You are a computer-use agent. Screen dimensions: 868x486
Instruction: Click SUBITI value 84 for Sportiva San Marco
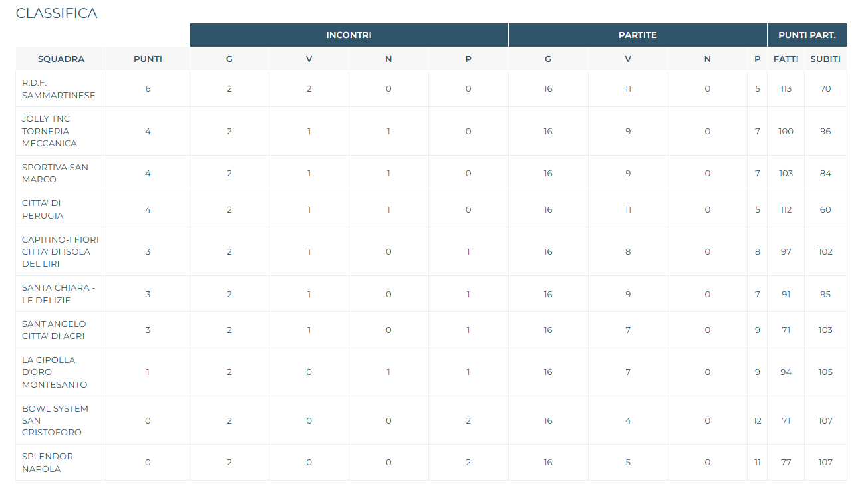click(825, 173)
